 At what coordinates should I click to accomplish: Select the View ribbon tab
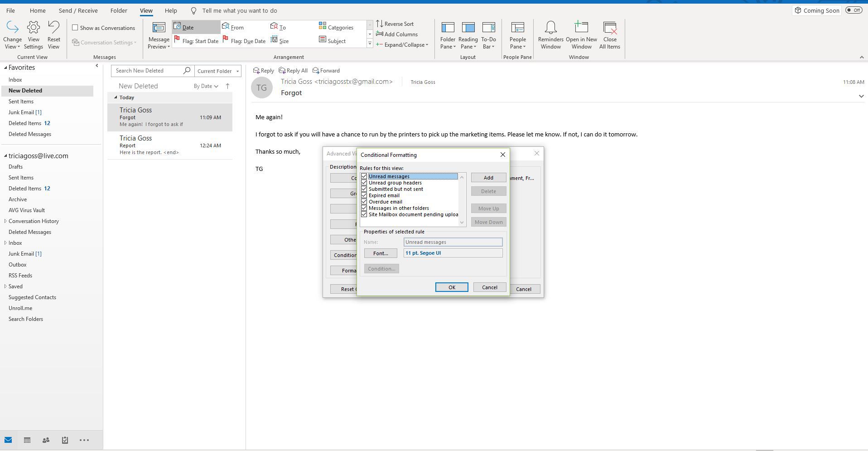click(x=146, y=10)
